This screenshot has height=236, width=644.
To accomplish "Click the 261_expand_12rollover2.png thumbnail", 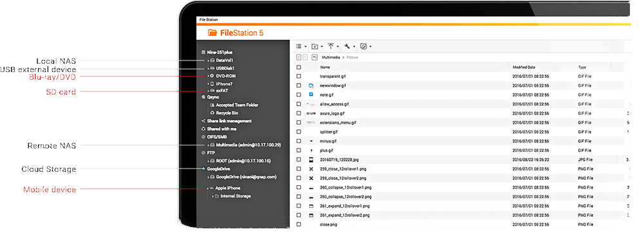I will 311,215.
